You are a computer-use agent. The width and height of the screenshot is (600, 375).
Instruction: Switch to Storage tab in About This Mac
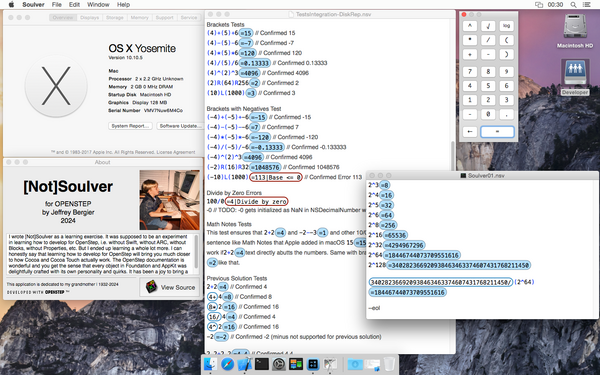[115, 18]
